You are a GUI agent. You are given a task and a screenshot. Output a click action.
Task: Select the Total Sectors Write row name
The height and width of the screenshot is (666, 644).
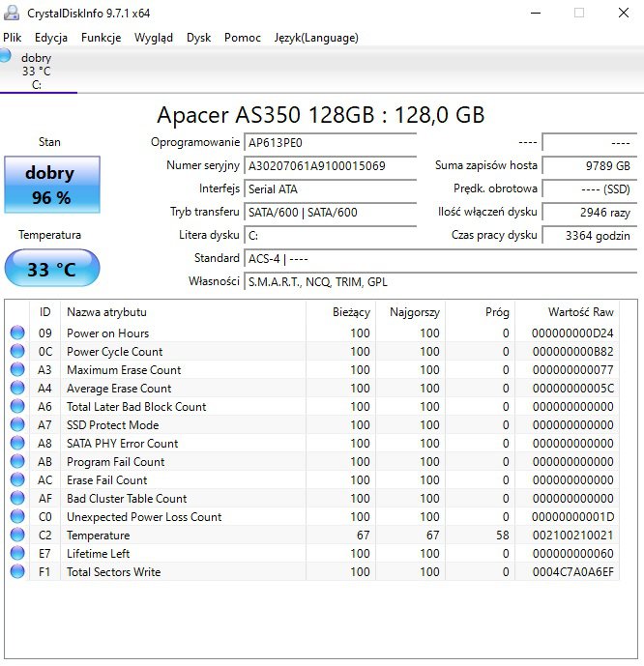tap(113, 571)
